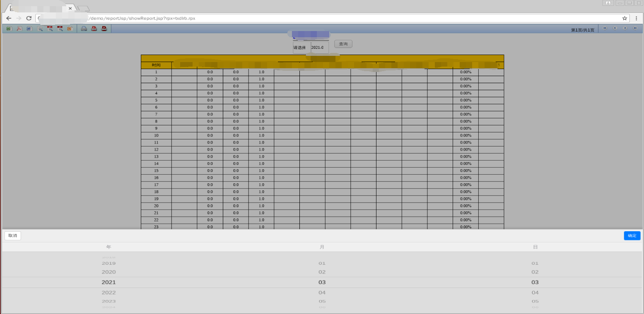Choose day 01 in the 日 column
Image resolution: width=644 pixels, height=314 pixels.
535,264
